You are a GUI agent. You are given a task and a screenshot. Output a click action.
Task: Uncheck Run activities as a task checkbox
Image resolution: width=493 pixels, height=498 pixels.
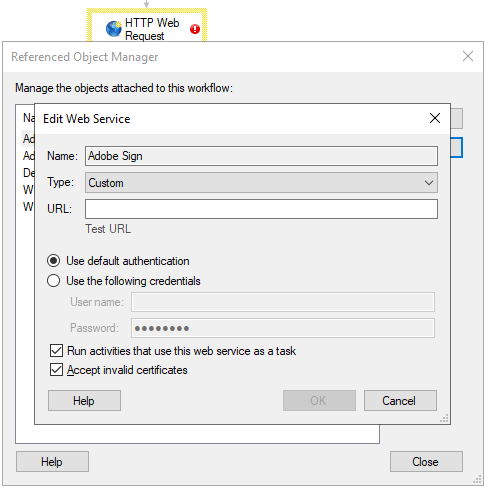click(x=56, y=351)
